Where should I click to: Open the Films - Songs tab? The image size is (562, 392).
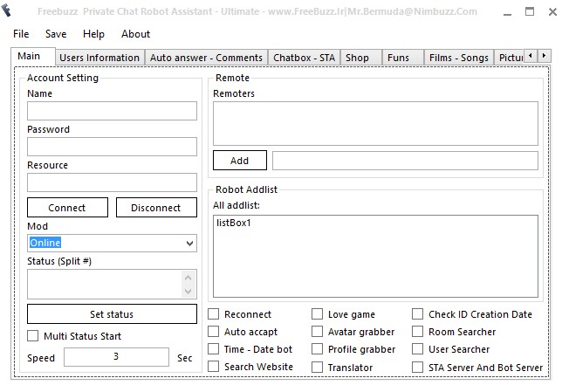459,58
